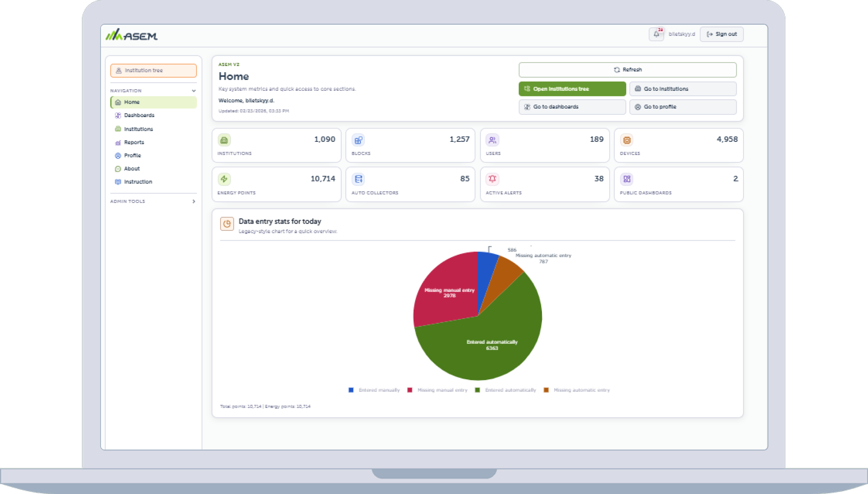The image size is (868, 494).
Task: Toggle the Entered automatically legend item
Action: click(505, 390)
